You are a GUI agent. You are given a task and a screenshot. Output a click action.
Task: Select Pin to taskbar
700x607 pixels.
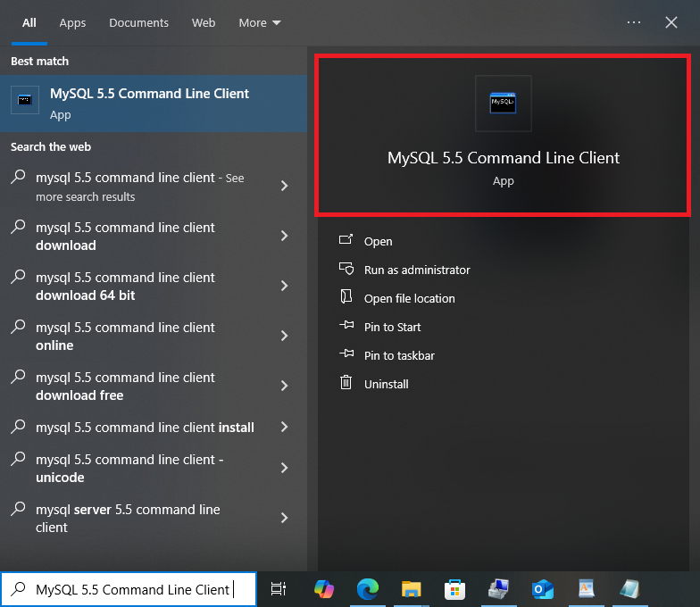(399, 355)
